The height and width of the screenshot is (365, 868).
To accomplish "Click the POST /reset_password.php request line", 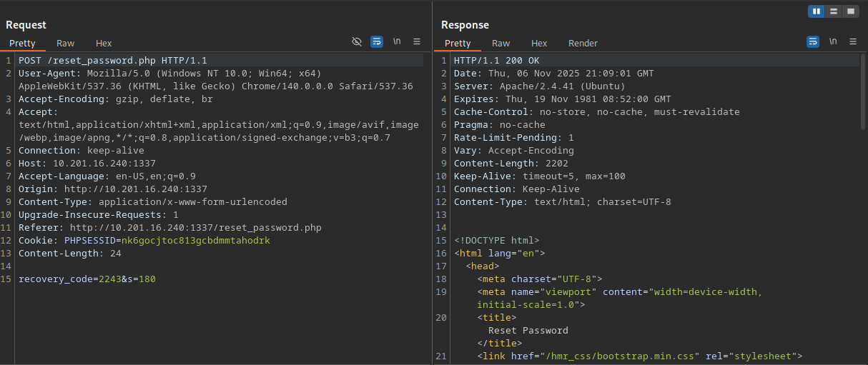I will (112, 61).
